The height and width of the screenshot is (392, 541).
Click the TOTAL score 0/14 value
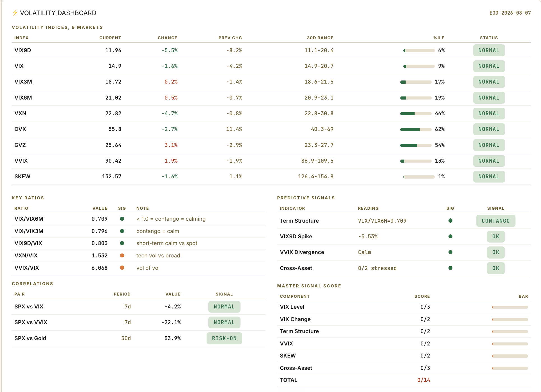tap(423, 380)
